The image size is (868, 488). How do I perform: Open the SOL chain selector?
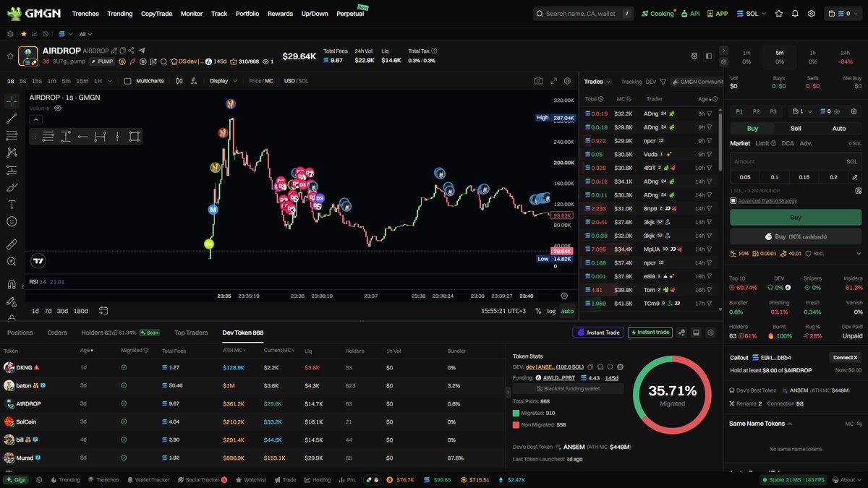click(x=751, y=13)
